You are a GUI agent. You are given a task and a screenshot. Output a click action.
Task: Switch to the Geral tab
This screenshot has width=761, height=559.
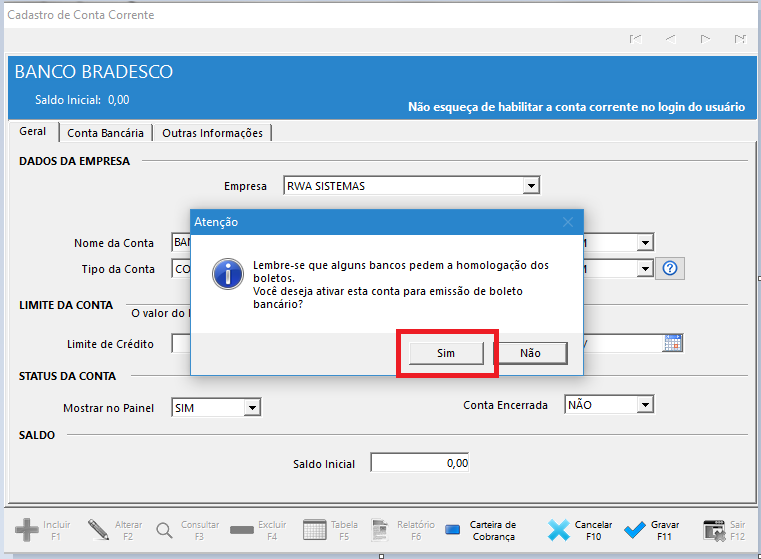click(x=33, y=132)
